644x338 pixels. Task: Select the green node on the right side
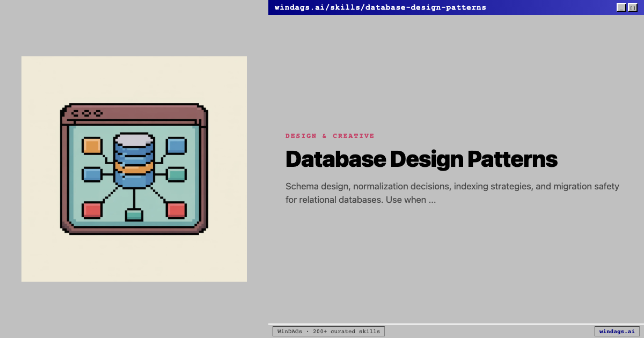pyautogui.click(x=178, y=174)
